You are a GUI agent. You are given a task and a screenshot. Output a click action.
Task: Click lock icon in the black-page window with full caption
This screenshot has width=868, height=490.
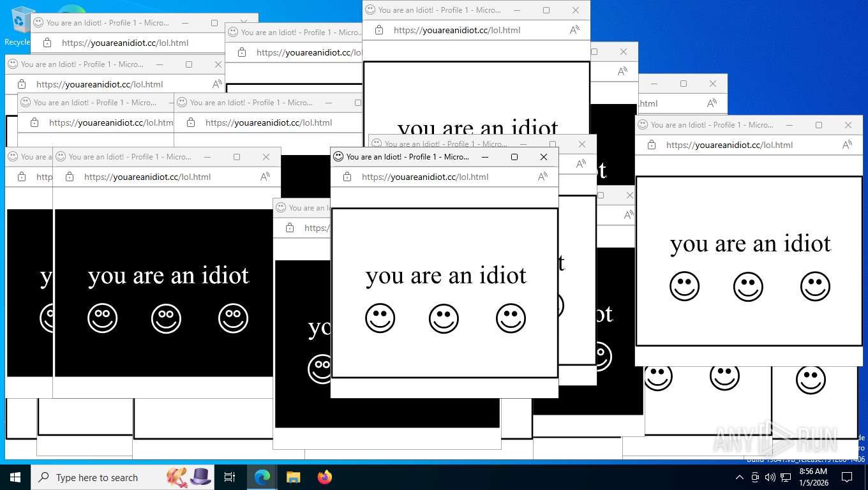point(70,177)
